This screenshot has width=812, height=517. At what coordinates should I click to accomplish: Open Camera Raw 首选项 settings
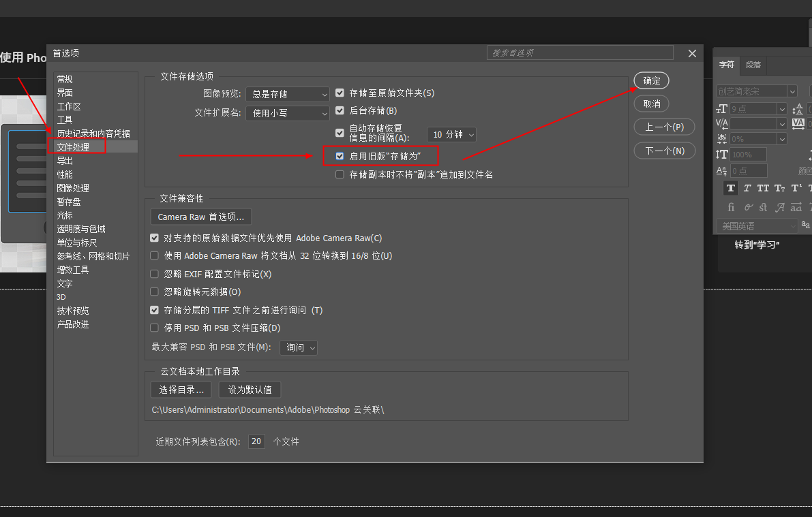[200, 217]
